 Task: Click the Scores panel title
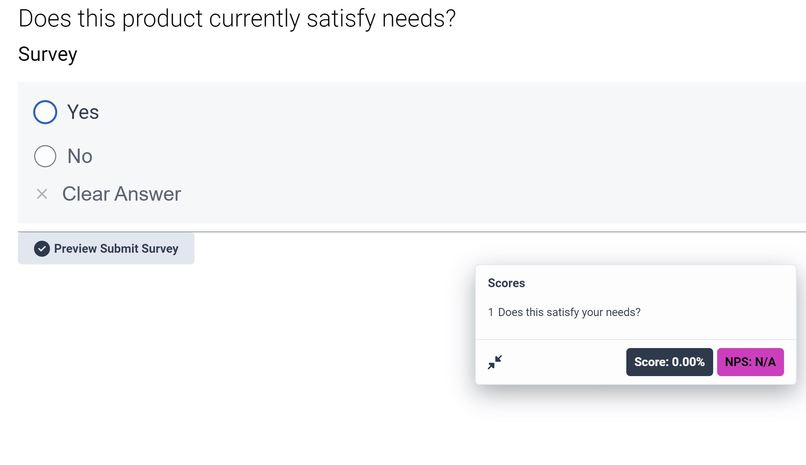click(x=506, y=283)
